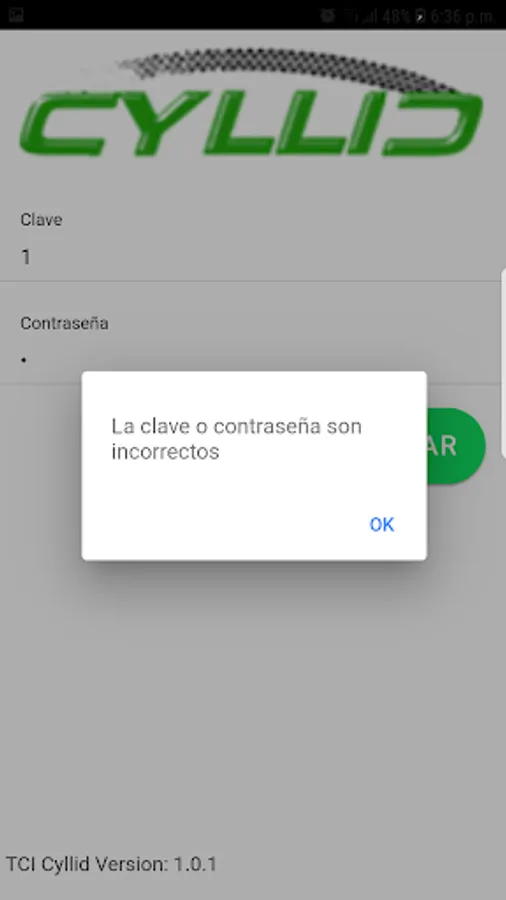Tap TCI Cyllid Version 1.0.1 text

pyautogui.click(x=111, y=864)
